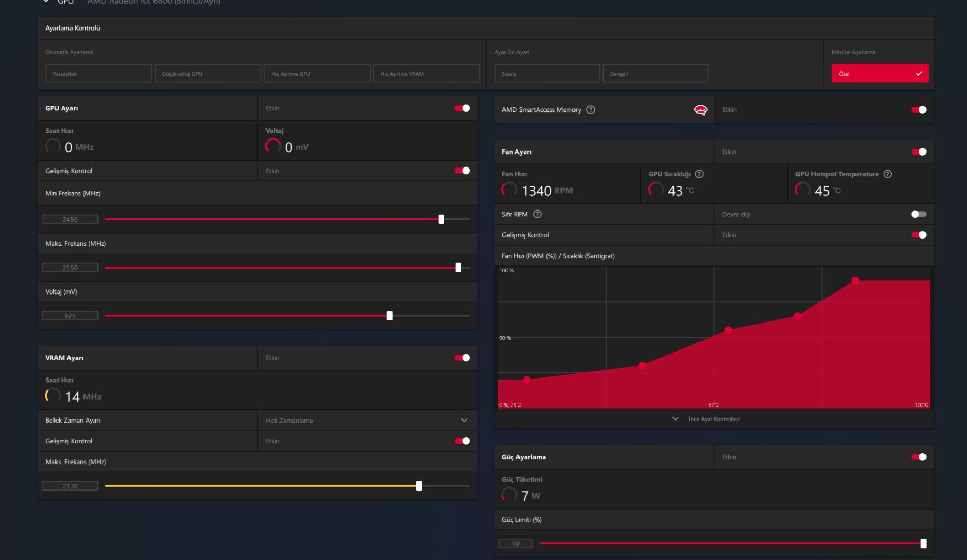Click the Güç Tüketimi gauge icon
967x560 pixels.
[x=509, y=495]
